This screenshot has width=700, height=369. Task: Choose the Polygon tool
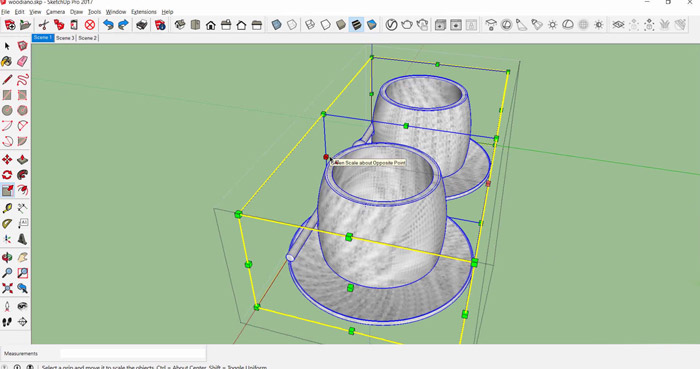(22, 110)
